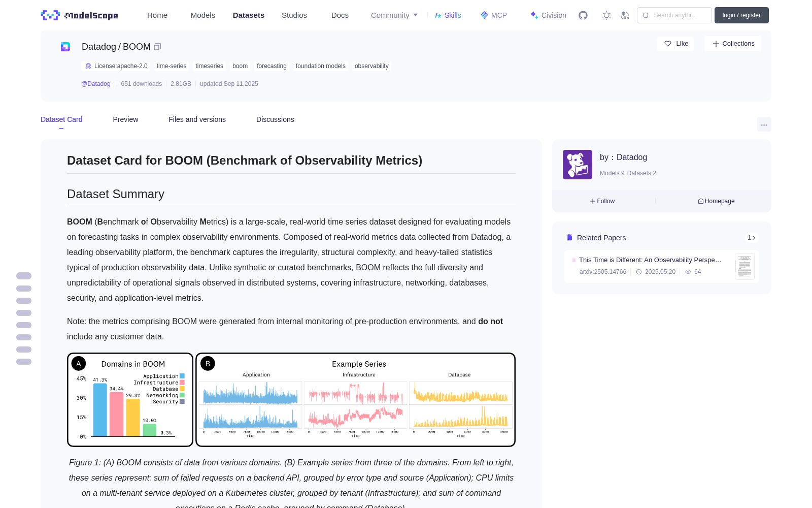812x508 pixels.
Task: Click the 'by : Datadog' organization name
Action: pos(623,157)
